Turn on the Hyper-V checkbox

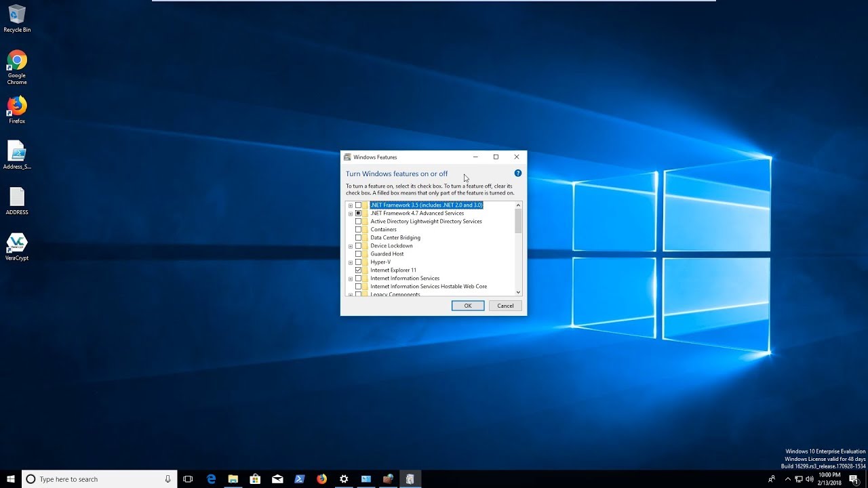358,262
